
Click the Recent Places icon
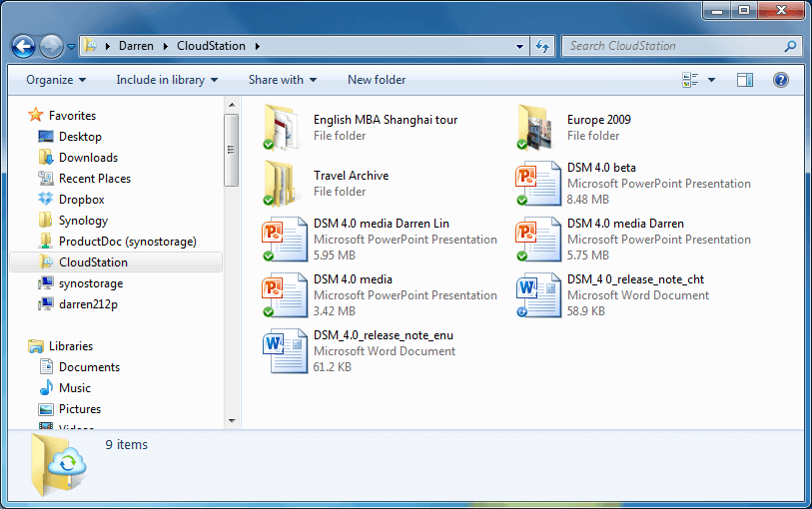[x=46, y=179]
